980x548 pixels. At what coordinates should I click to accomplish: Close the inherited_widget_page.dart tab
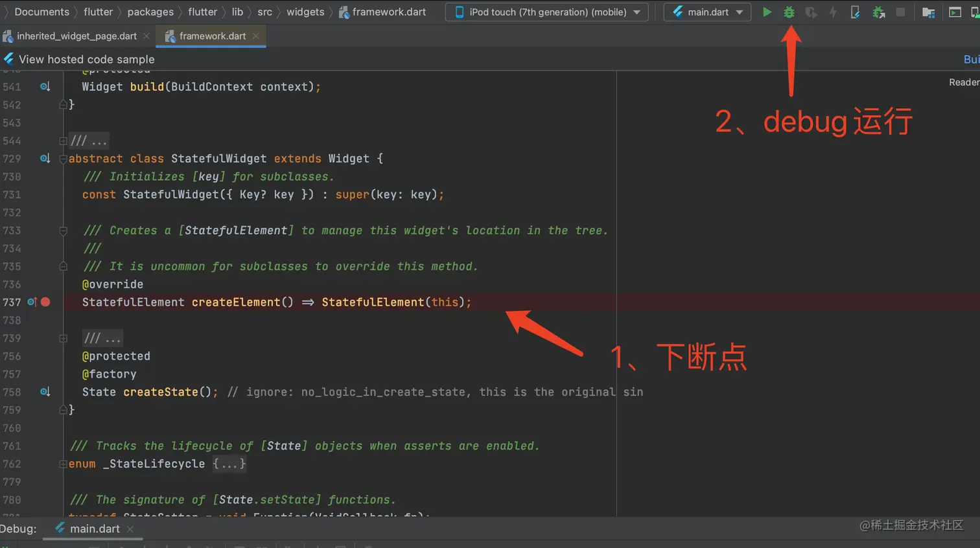[x=146, y=36]
